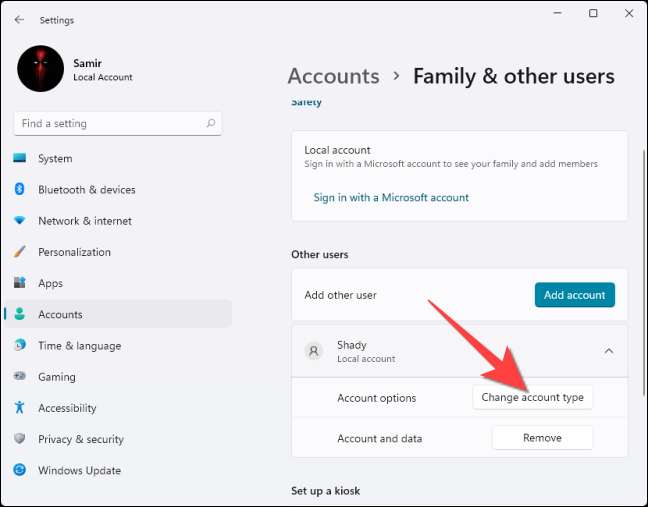This screenshot has width=648, height=507.
Task: Click the Apps icon in sidebar
Action: [19, 283]
